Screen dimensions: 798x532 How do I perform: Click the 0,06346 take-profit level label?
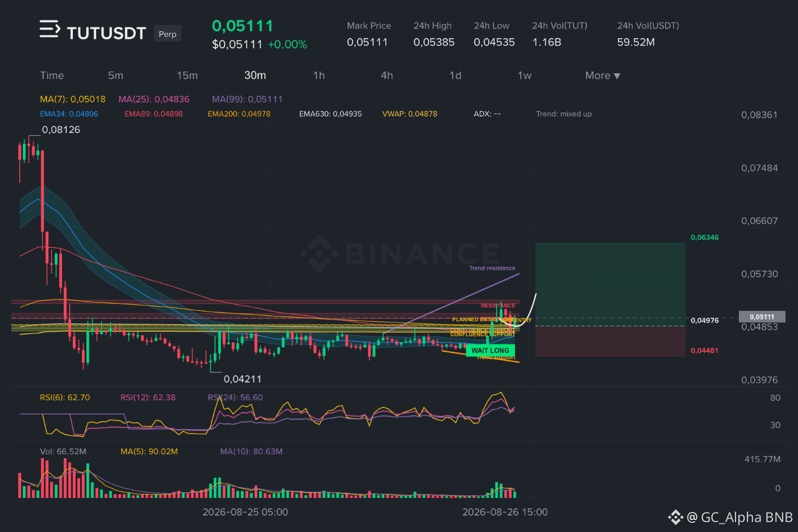click(x=705, y=238)
